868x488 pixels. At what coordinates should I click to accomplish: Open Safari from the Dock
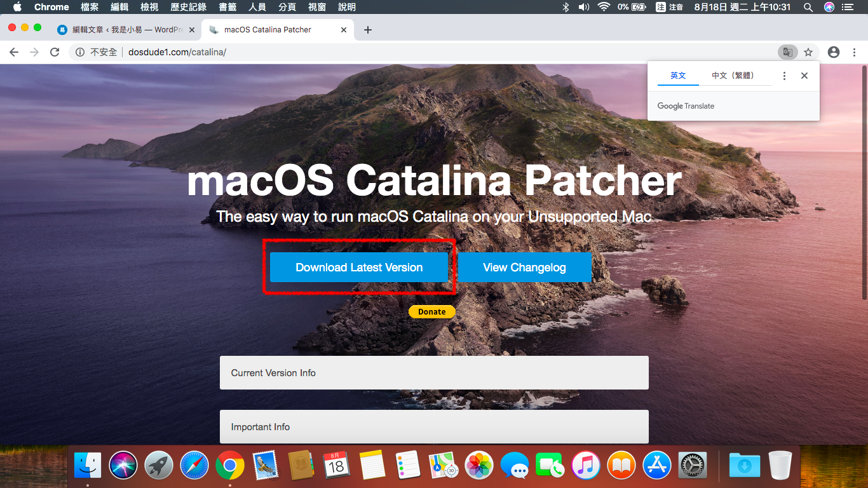coord(194,465)
